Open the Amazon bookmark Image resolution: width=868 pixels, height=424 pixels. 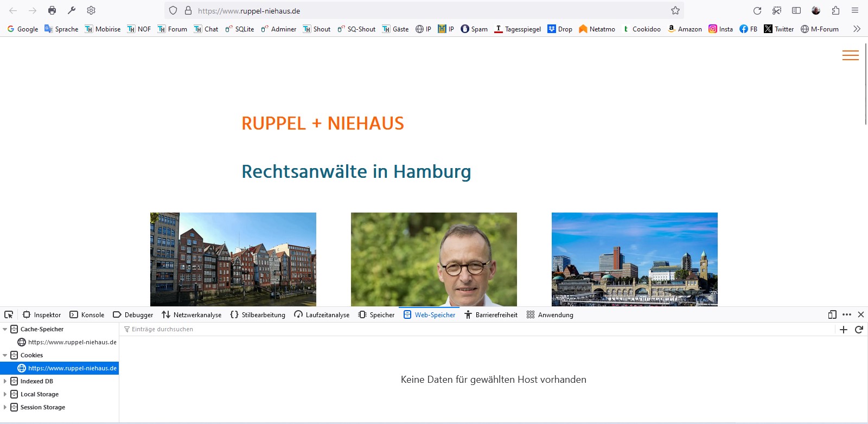click(685, 29)
